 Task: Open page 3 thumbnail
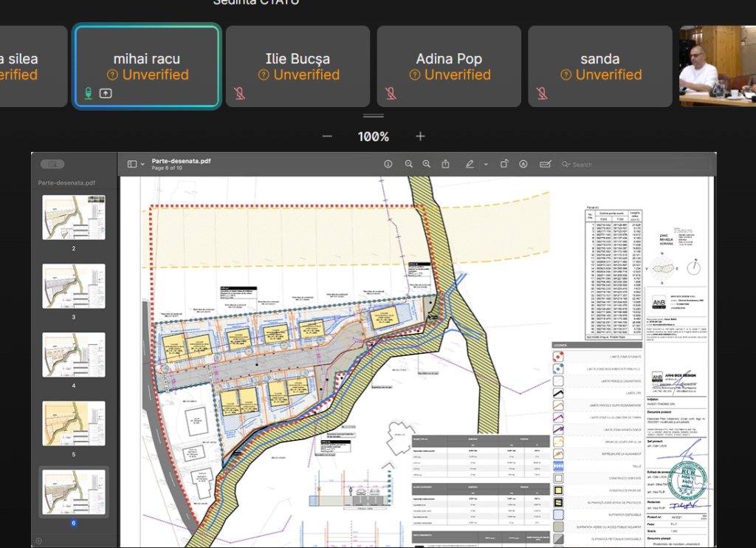[x=74, y=286]
